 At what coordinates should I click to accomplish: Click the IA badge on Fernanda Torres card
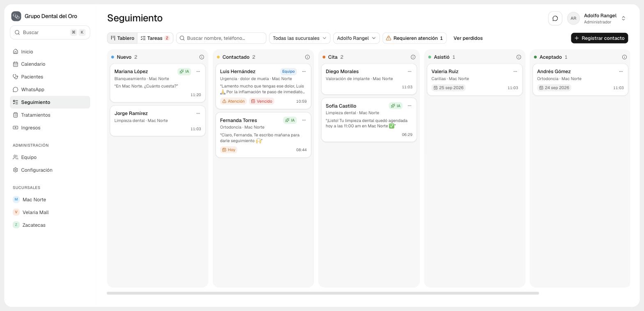(290, 120)
